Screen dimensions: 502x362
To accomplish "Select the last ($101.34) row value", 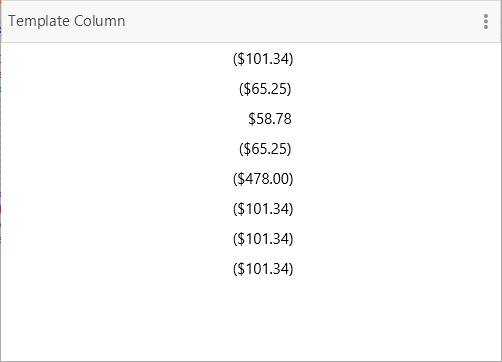I will point(263,269).
